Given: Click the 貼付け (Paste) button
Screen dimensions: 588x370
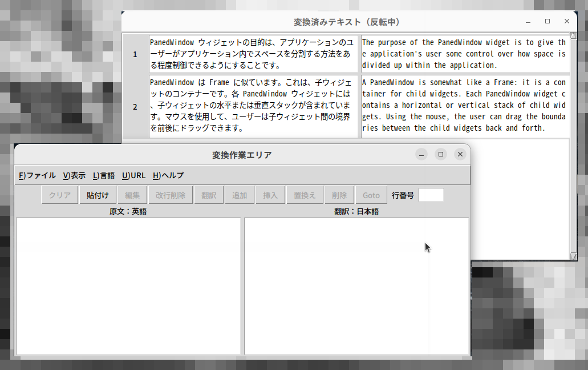Looking at the screenshot, I should 98,195.
